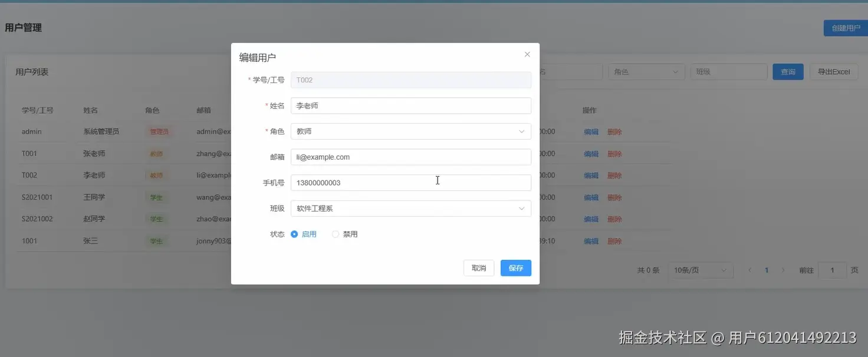Open the 班级 dropdown showing 软件工程系

(x=410, y=208)
